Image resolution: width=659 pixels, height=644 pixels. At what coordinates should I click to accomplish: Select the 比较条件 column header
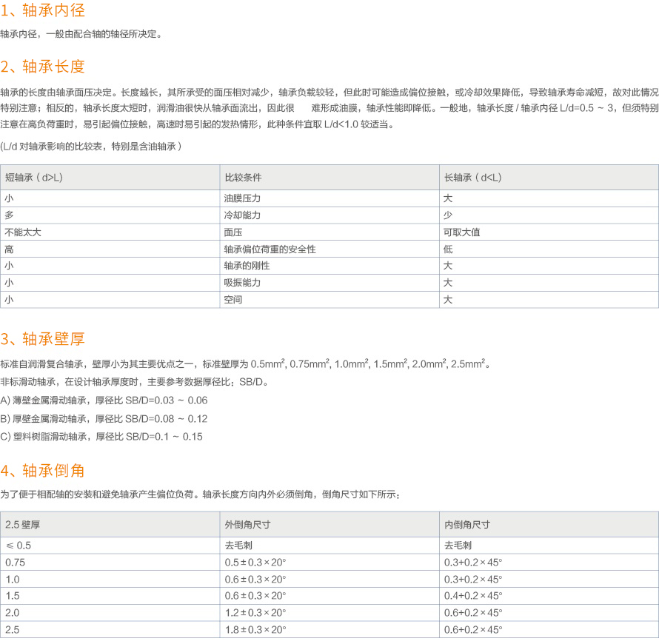pos(329,177)
